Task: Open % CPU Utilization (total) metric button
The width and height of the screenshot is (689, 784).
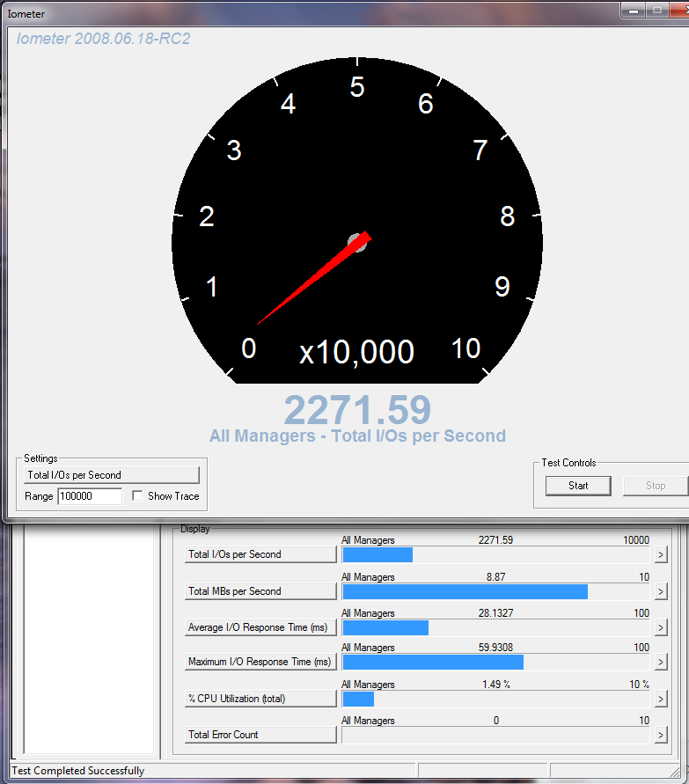Action: point(260,699)
